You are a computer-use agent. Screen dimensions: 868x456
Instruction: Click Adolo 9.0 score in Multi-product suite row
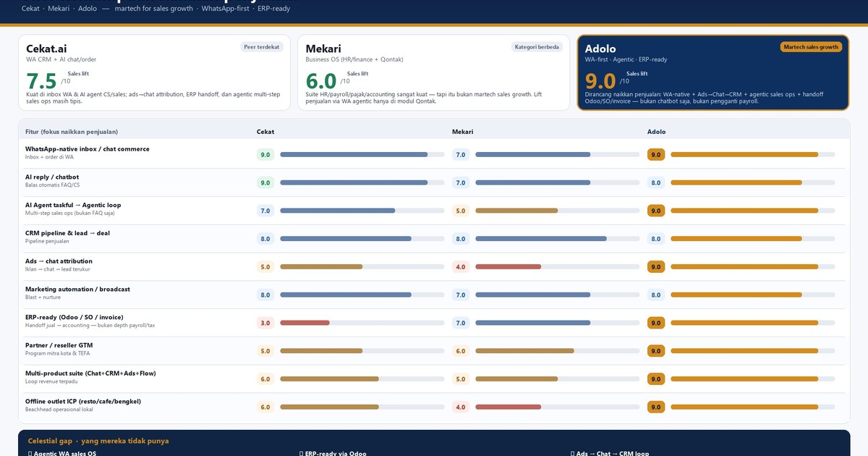tap(656, 379)
